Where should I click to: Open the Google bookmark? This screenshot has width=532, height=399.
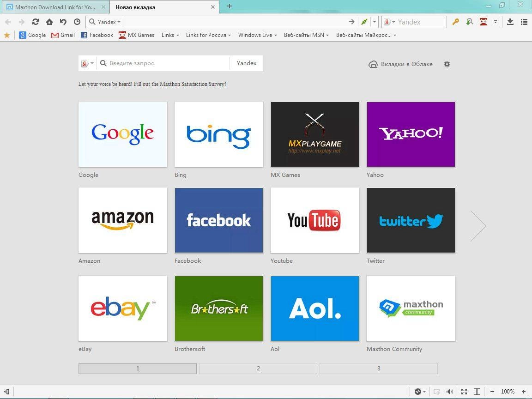(32, 35)
